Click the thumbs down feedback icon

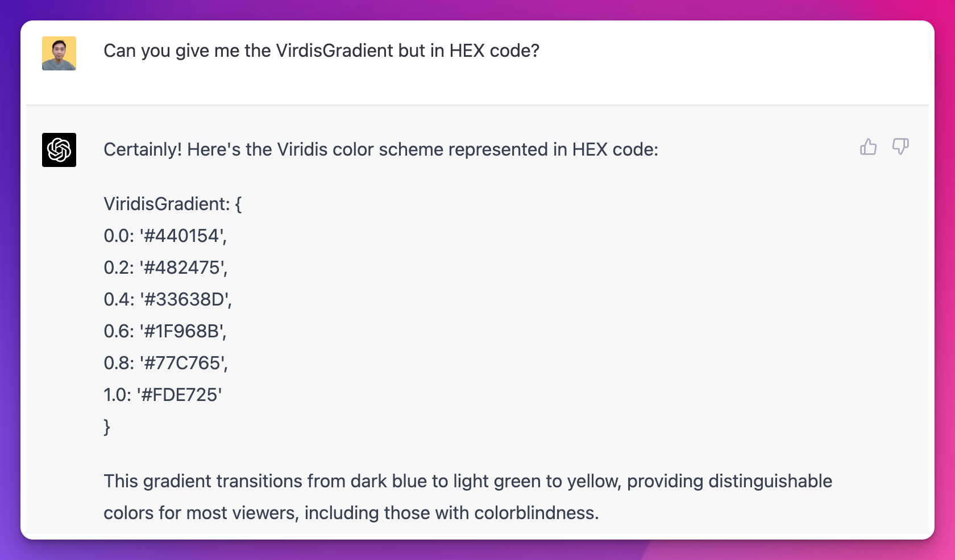pos(900,147)
